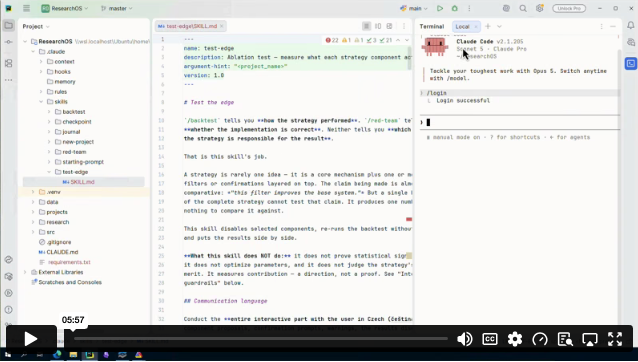638x362 pixels.
Task: Expand External Libraries
Action: [25, 272]
